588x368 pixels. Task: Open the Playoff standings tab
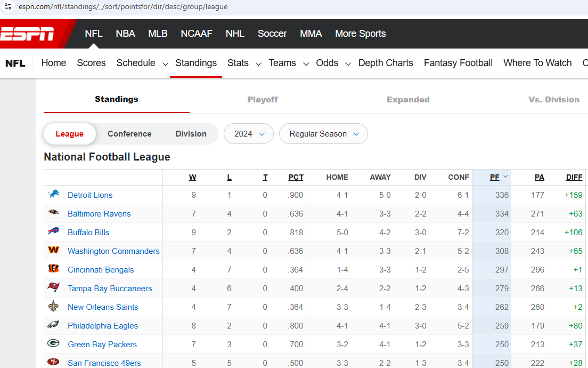(x=262, y=99)
